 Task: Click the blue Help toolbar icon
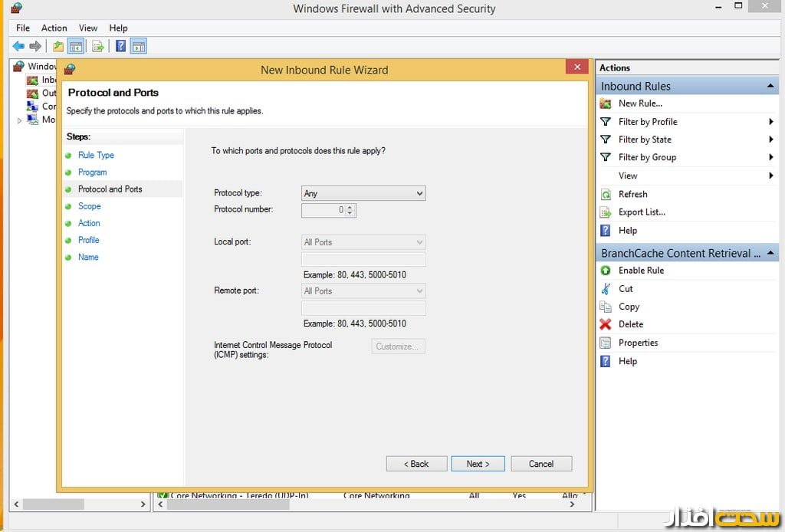click(120, 46)
